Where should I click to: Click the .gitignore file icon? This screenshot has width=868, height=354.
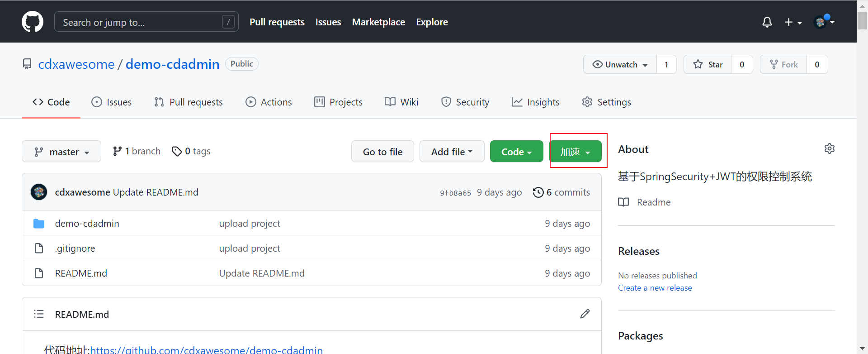[39, 248]
